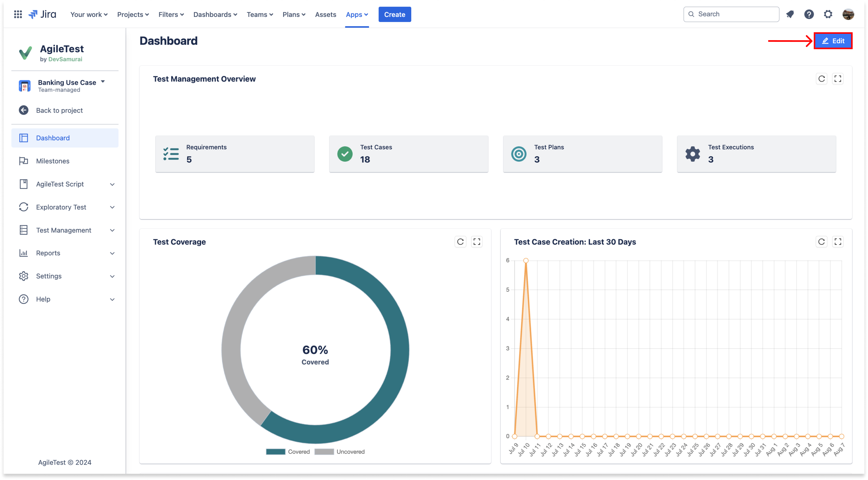Viewport: 868px width, 480px height.
Task: Open the help question mark icon in top bar
Action: [x=809, y=14]
